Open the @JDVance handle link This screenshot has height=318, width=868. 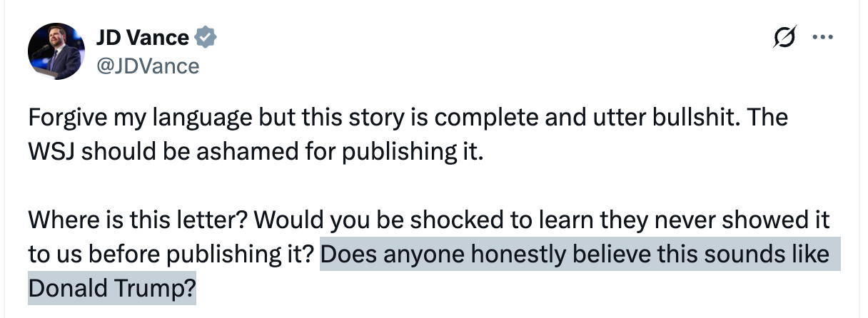tap(147, 66)
